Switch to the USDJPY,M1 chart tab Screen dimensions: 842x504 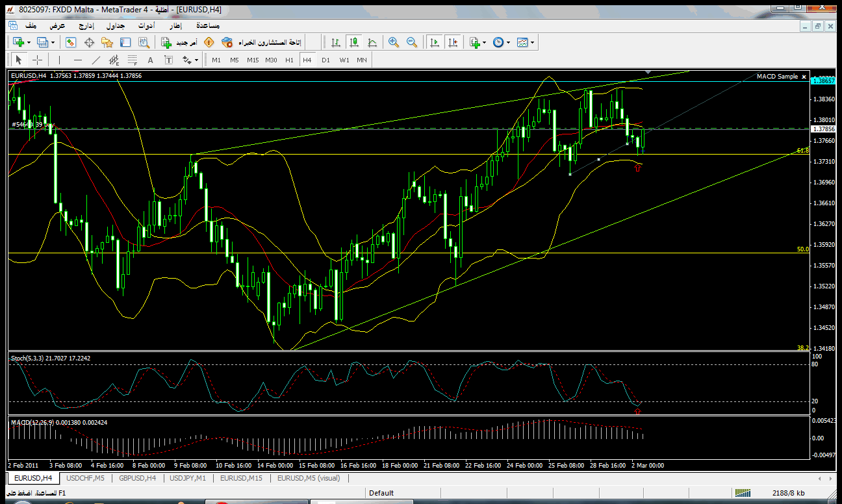click(x=188, y=478)
